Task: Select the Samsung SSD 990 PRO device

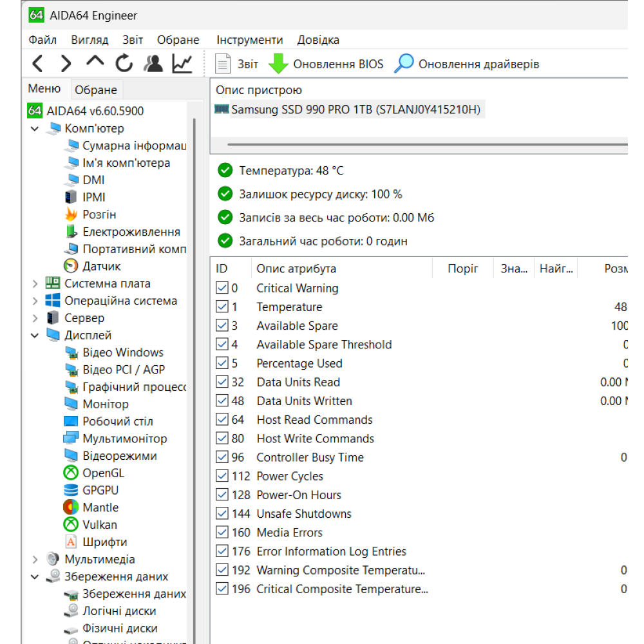Action: pos(355,109)
